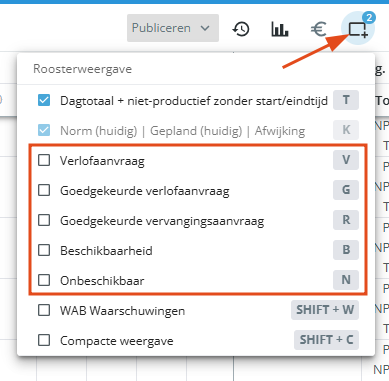The height and width of the screenshot is (381, 389).
Task: Toggle the roster display options icon
Action: [358, 29]
